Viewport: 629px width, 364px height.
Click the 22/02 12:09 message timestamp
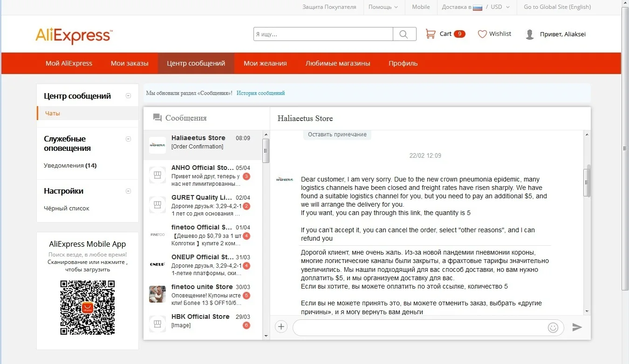click(x=425, y=155)
